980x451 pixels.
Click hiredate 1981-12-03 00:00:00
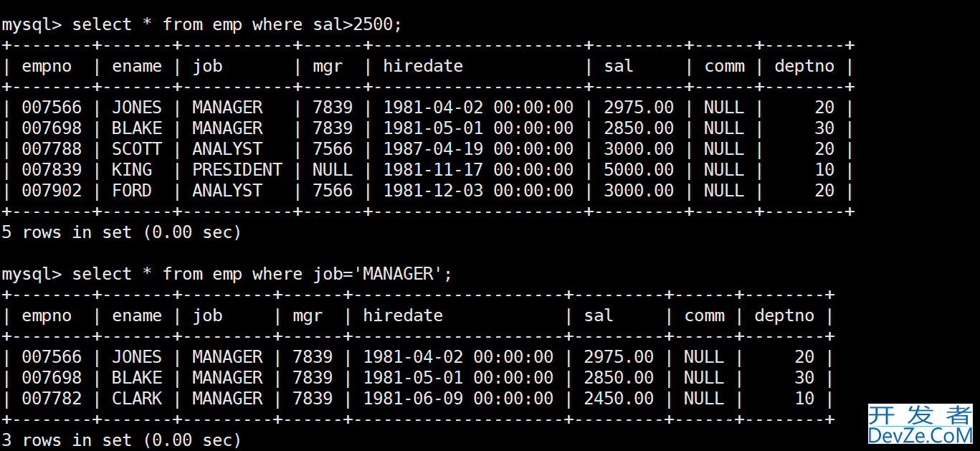478,191
